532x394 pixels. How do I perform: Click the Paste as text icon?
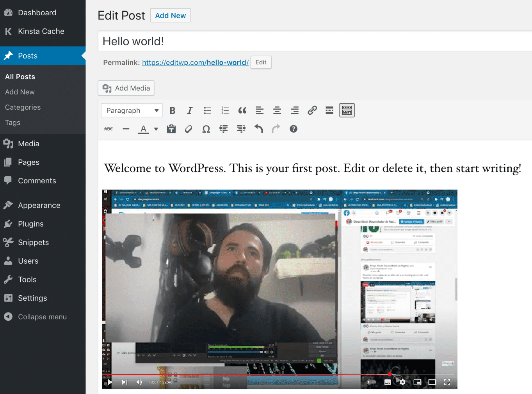pos(171,129)
